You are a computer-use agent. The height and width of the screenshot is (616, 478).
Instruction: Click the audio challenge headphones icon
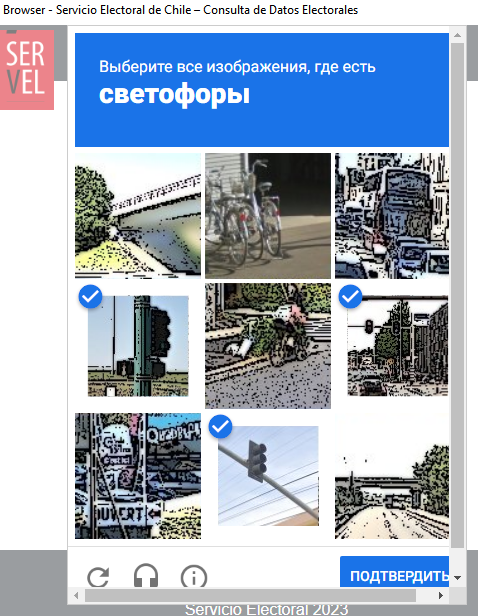coord(146,576)
